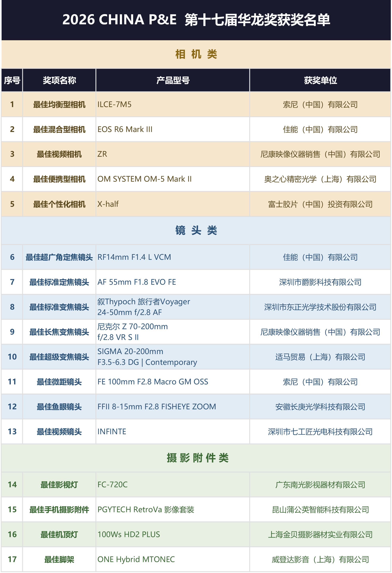
Task: Select the award name "最佳混合型相机"
Action: click(x=59, y=129)
